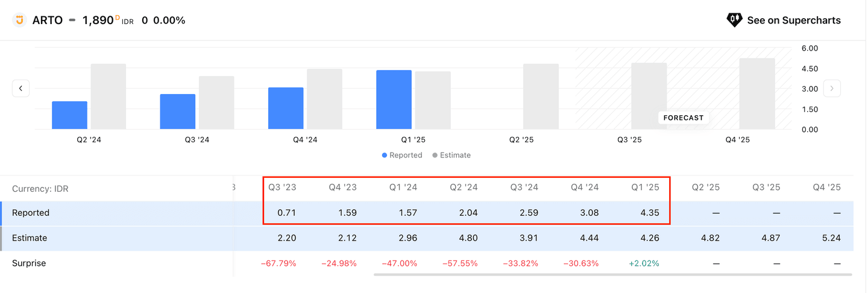
Task: Click the Q1 '25 blue reported bar
Action: click(394, 99)
